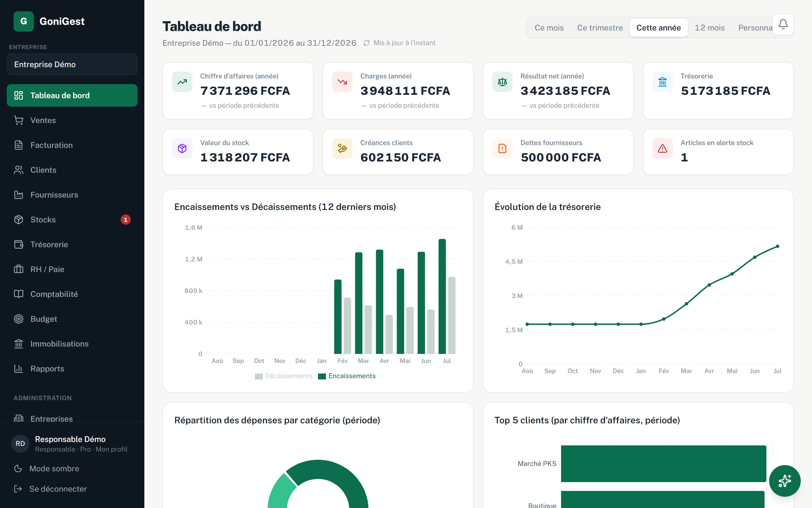Click the Clients people icon
Viewport: 812px width, 508px height.
tap(18, 170)
